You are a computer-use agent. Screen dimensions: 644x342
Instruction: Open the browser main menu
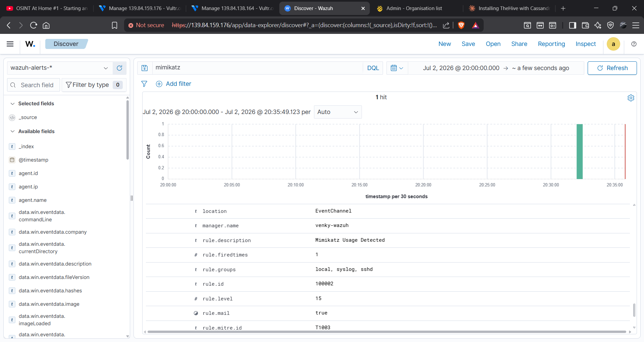coord(636,25)
